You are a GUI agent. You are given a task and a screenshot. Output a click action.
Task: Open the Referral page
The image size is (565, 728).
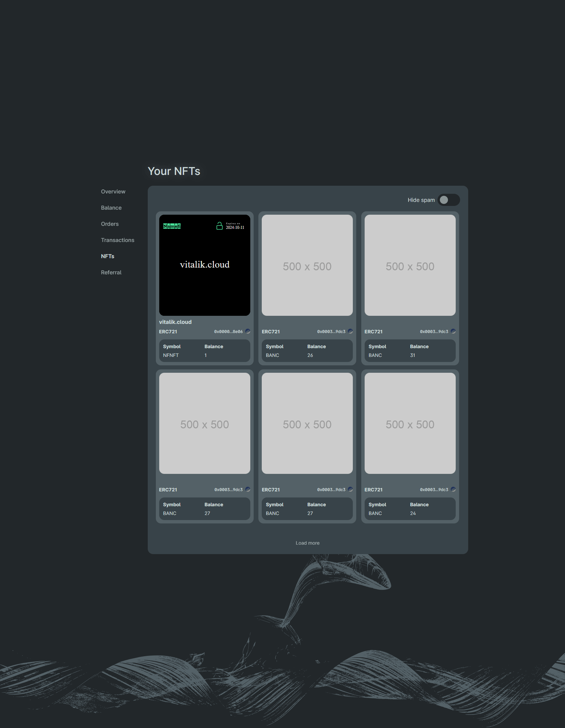tap(111, 272)
